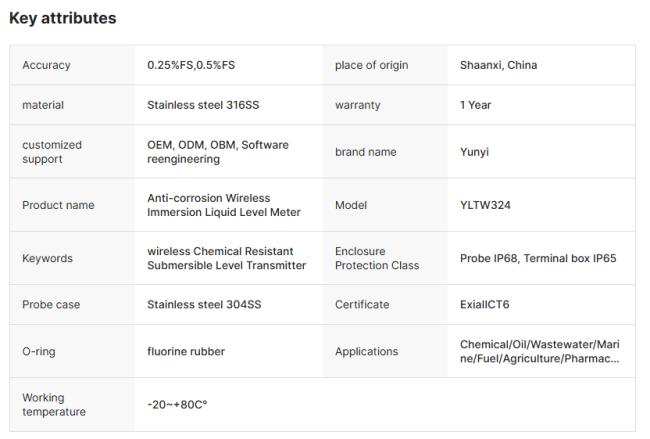Screen dimensions: 650x439
Task: Click the fluorine rubber O-ring value
Action: (x=186, y=352)
